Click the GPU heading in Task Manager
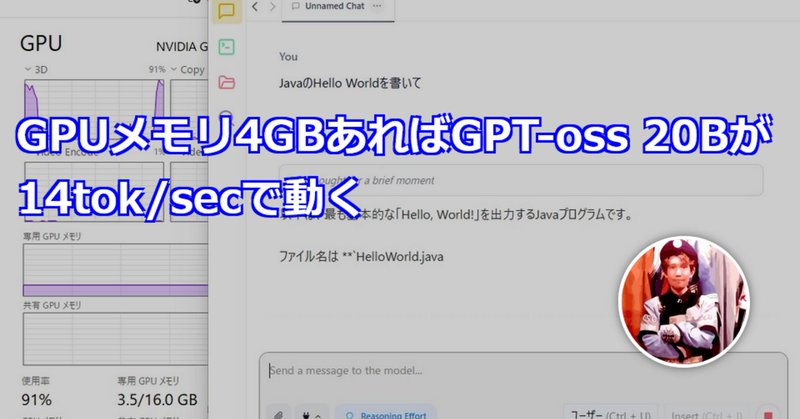This screenshot has width=800, height=419. 41,43
